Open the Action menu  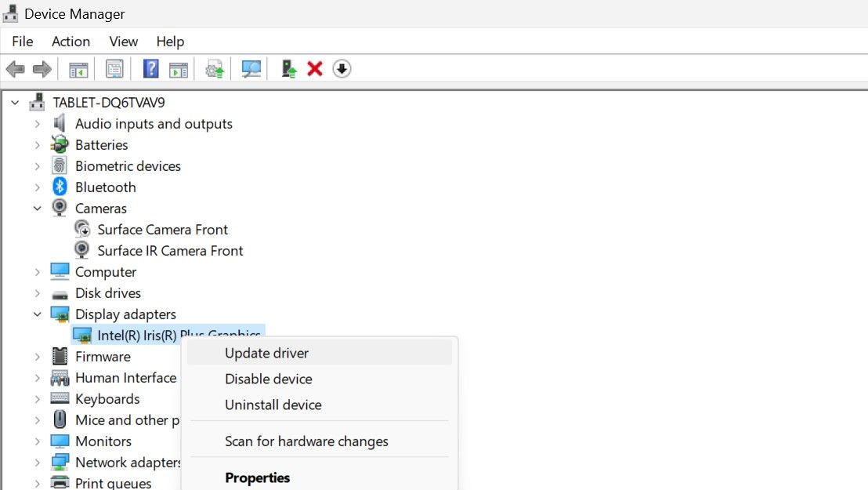71,42
